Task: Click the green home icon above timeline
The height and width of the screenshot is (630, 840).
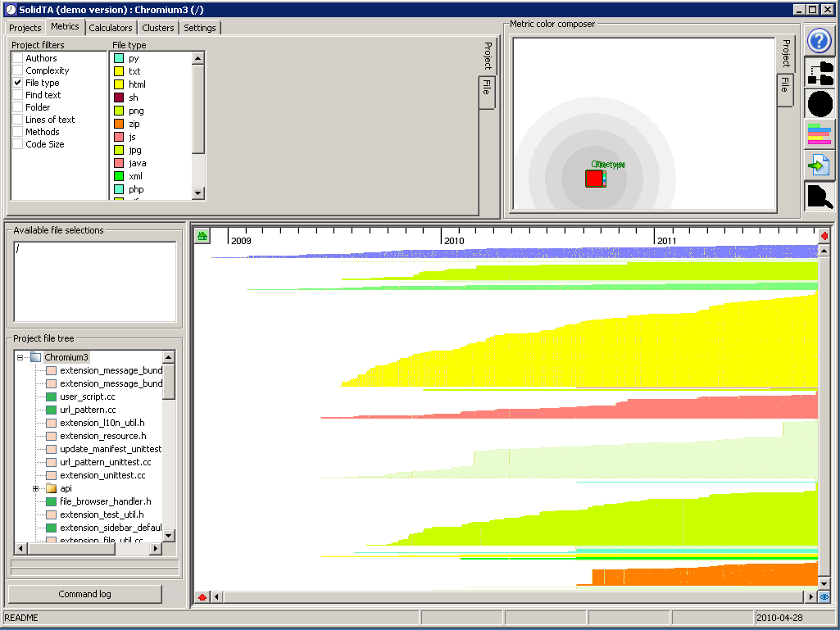Action: point(202,237)
